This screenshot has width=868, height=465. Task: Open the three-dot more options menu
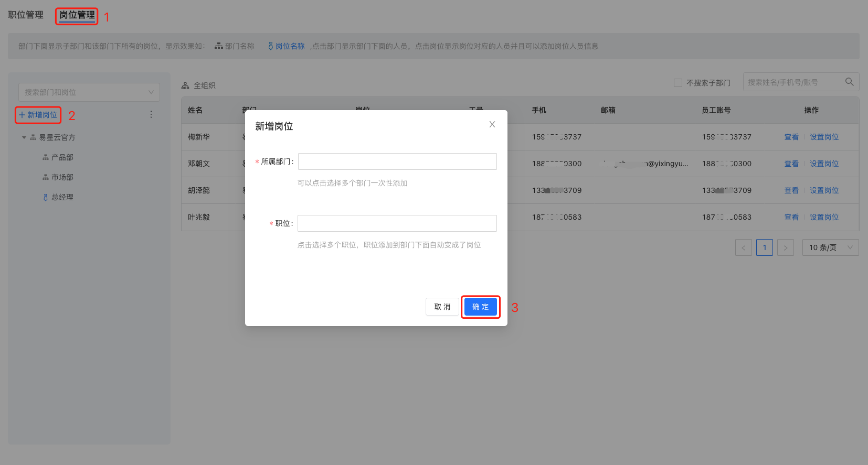[x=151, y=114]
